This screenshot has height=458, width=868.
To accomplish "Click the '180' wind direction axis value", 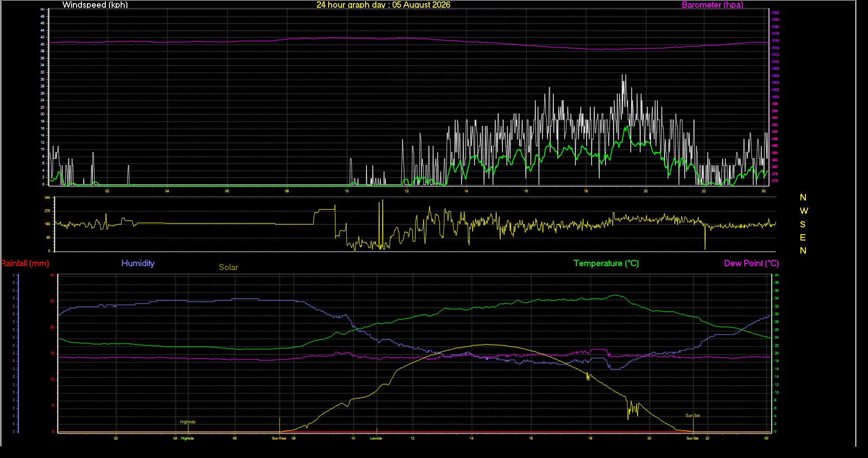I will point(47,224).
